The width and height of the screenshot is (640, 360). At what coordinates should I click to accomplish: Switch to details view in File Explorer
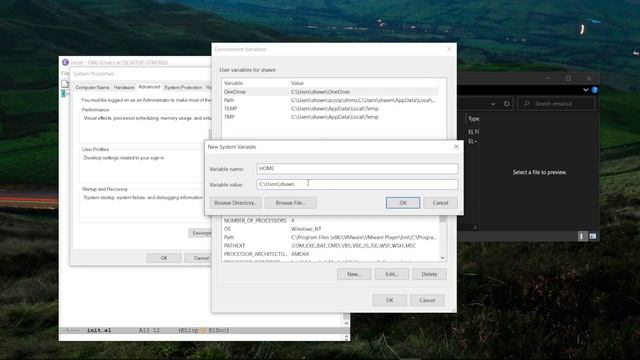tap(582, 236)
